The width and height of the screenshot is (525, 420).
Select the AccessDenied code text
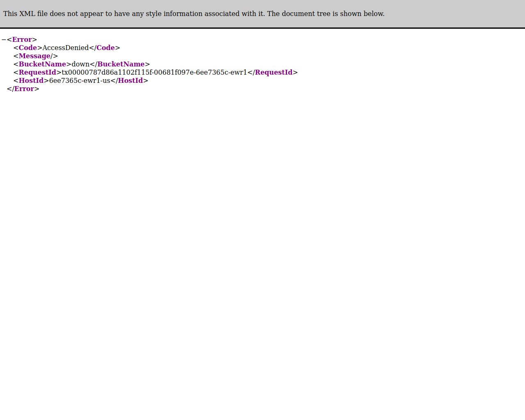(66, 48)
